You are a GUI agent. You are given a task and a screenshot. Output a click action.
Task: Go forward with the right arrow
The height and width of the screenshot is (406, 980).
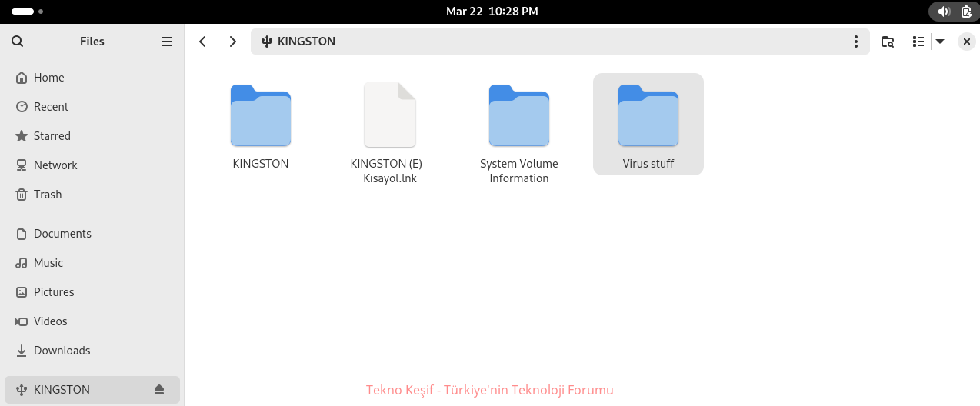point(233,42)
